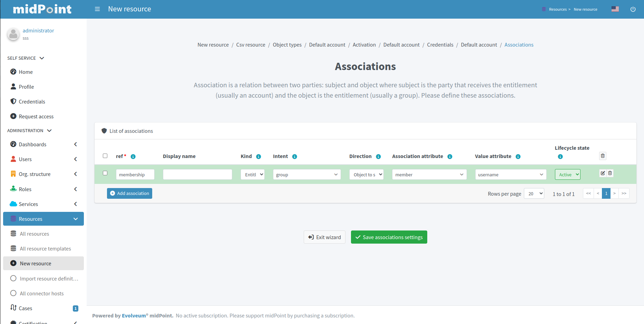Click info icon beside Association attribute

450,157
